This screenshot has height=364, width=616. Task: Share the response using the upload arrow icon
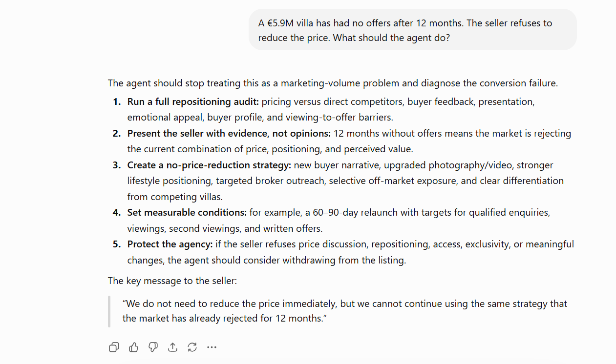[x=172, y=347]
